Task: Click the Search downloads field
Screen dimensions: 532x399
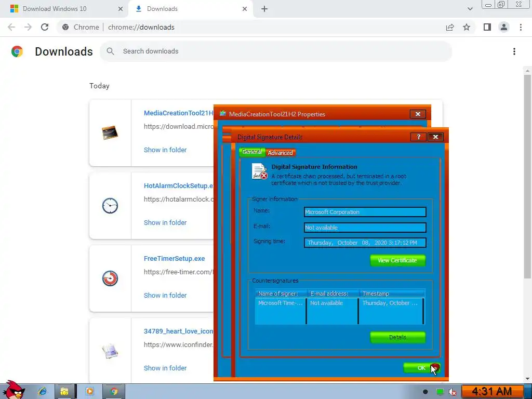Action: (276, 51)
